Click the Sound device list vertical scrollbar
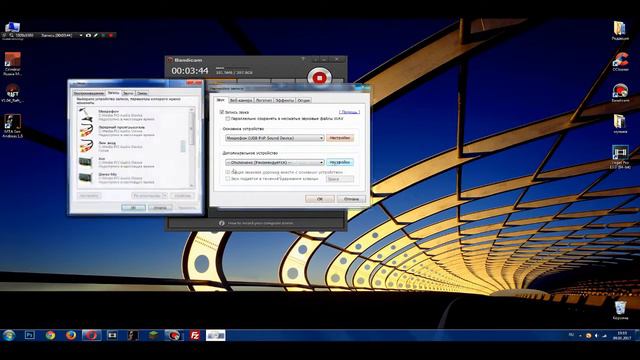 [x=192, y=148]
